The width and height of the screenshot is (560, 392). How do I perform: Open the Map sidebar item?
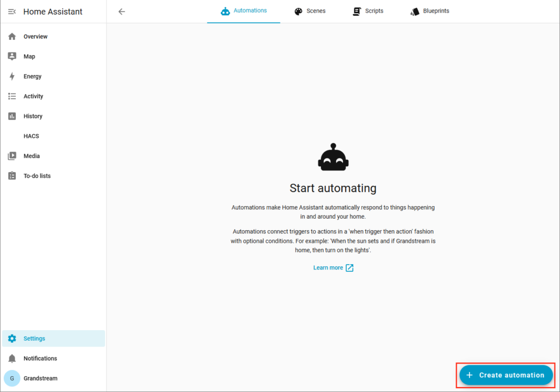pyautogui.click(x=54, y=56)
